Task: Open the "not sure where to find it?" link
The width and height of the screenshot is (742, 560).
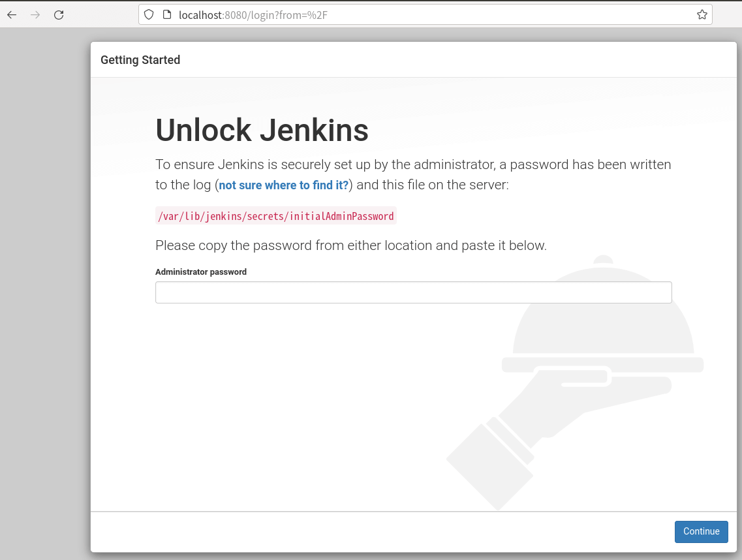Action: pyautogui.click(x=283, y=185)
